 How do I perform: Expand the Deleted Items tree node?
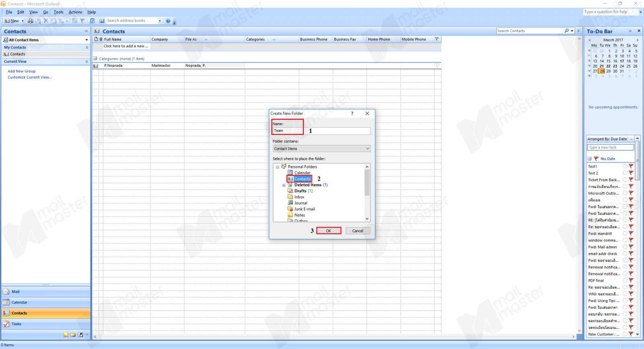coord(284,185)
